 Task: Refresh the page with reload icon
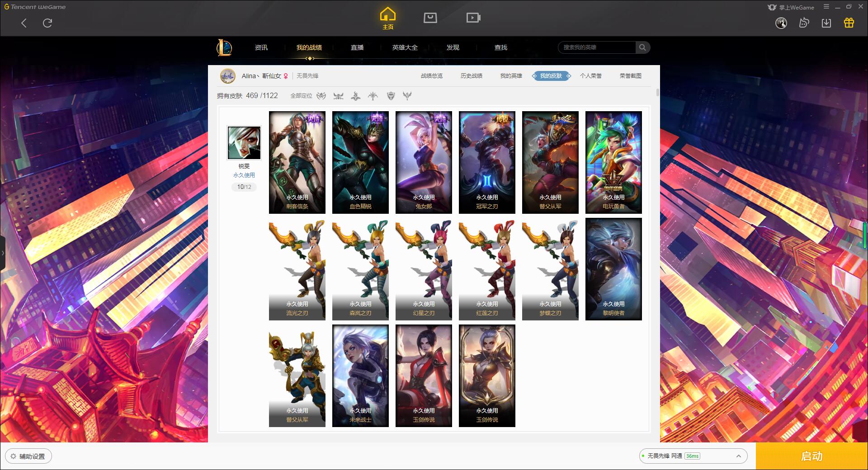pyautogui.click(x=47, y=23)
